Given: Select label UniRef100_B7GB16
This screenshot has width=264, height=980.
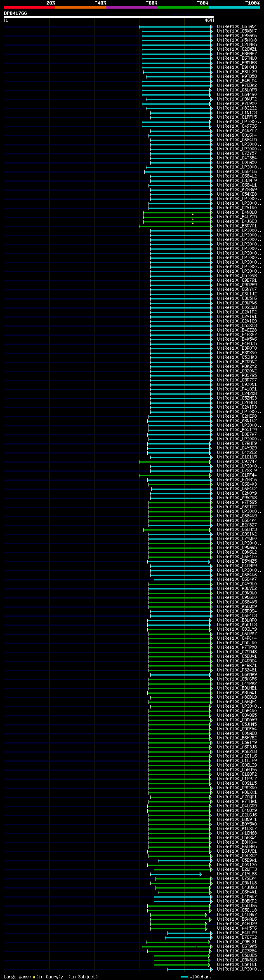Looking at the screenshot, I should 237,480.
